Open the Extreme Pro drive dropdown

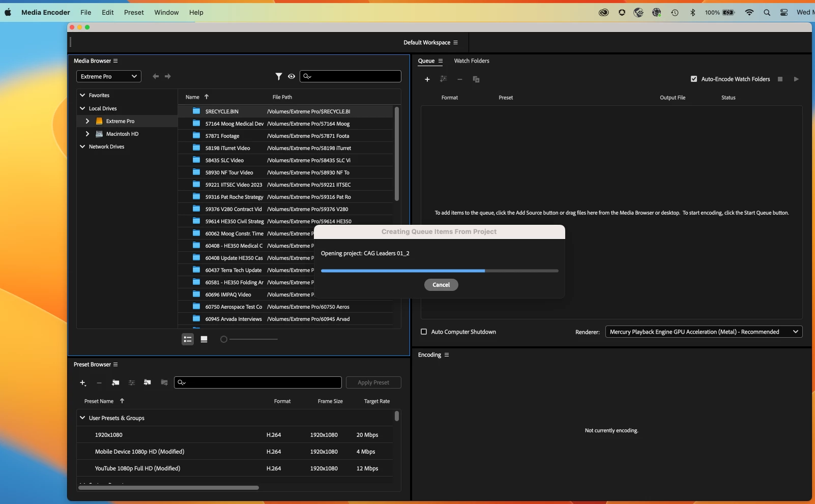(x=109, y=76)
